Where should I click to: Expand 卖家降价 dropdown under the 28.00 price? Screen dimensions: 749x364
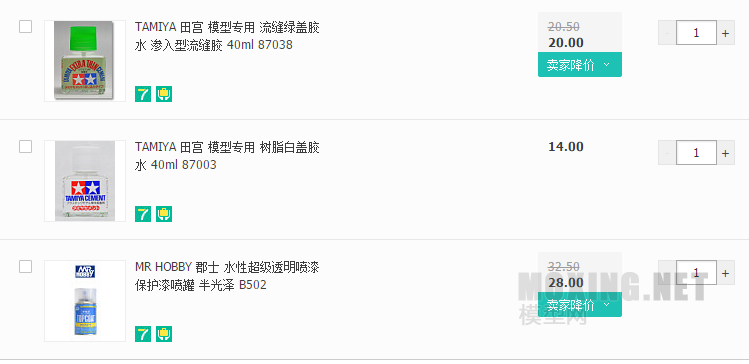[x=579, y=304]
